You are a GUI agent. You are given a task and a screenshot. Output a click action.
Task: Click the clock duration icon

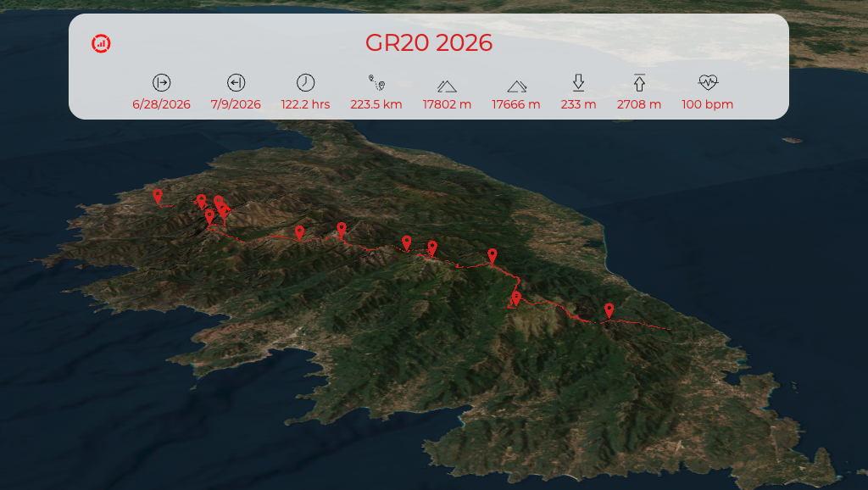[305, 82]
